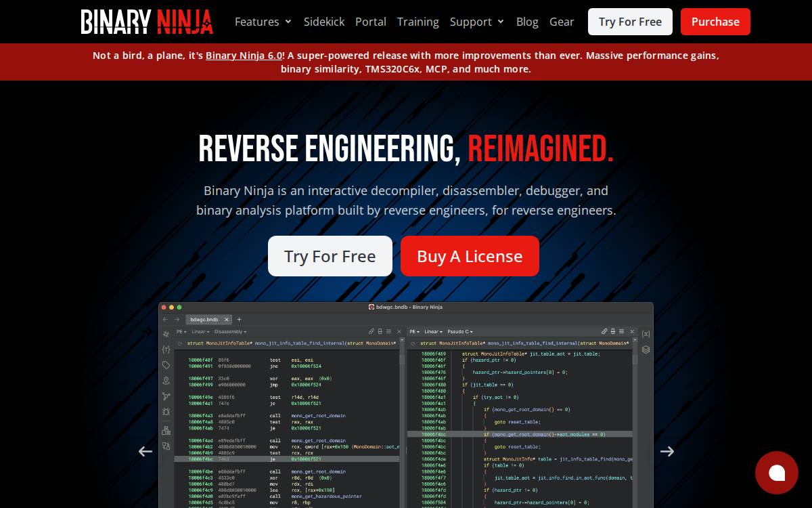This screenshot has height=508, width=812.
Task: Click the highlighted aot_modules if statement line
Action: pos(520,434)
